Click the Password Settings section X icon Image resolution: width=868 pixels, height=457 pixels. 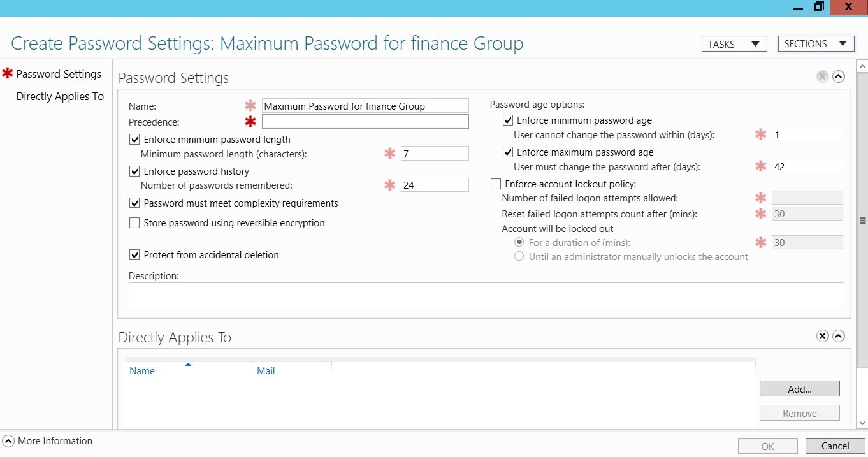tap(822, 77)
